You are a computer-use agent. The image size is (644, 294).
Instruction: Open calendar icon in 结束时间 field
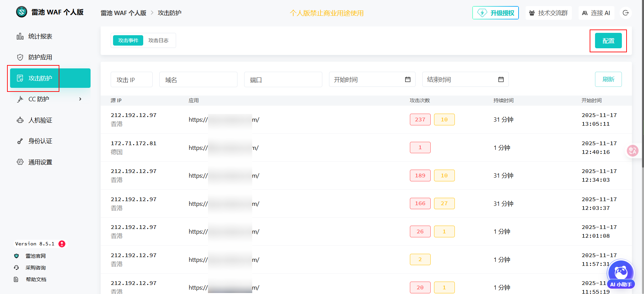coord(501,79)
